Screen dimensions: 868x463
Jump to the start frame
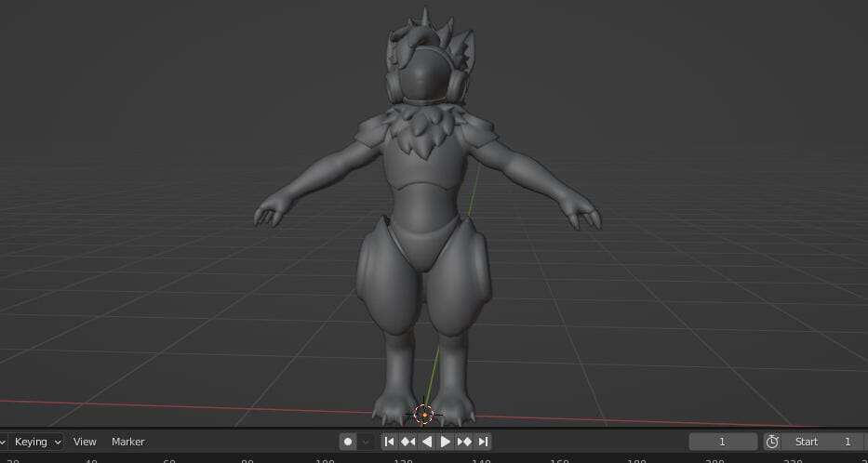pyautogui.click(x=389, y=442)
